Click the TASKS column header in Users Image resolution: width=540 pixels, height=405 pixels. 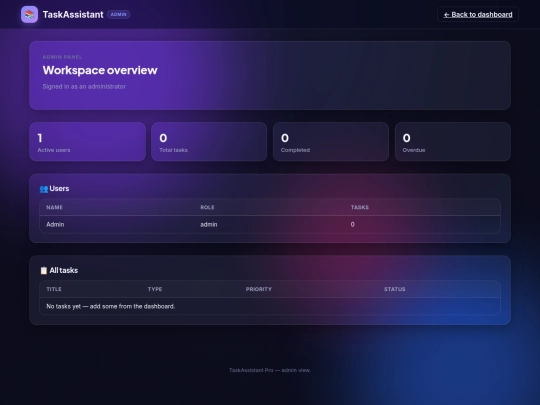click(360, 207)
